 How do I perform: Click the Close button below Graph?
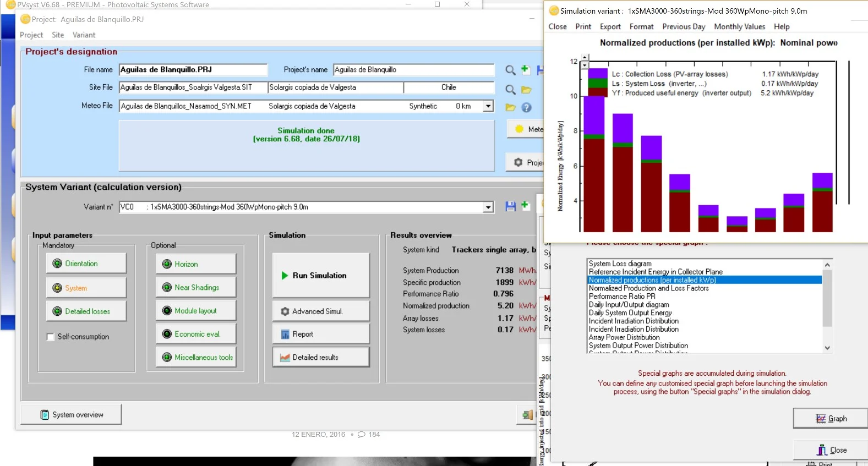coord(831,450)
